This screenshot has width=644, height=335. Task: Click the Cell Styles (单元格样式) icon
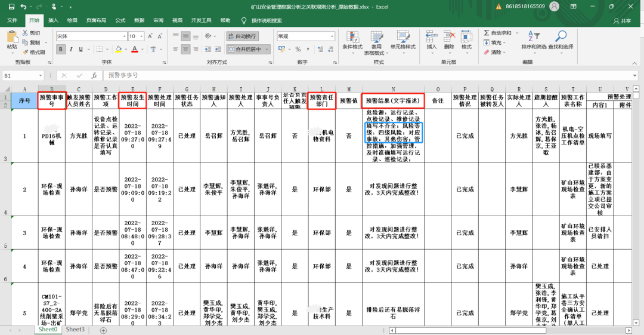click(402, 36)
